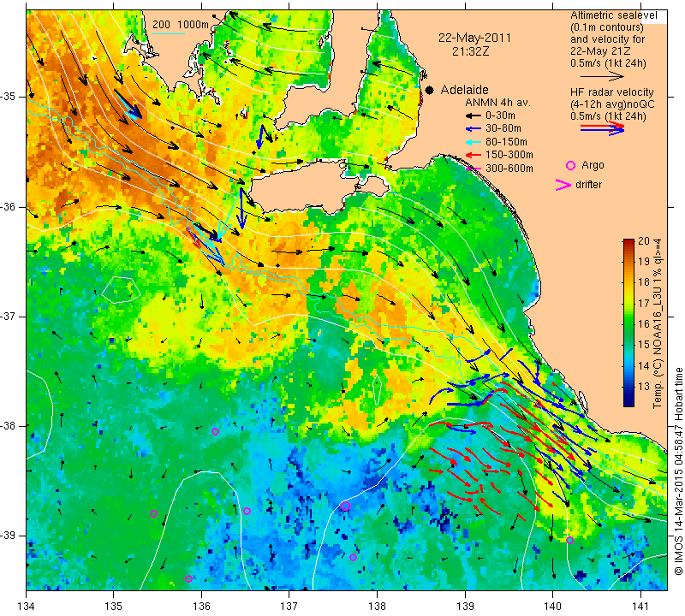The width and height of the screenshot is (685, 616).
Task: Click the 'Argo' legend label
Action: pyautogui.click(x=593, y=165)
